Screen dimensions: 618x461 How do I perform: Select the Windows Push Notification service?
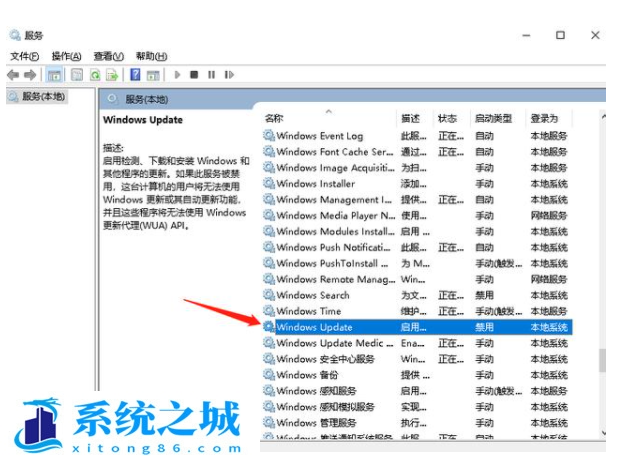417,247
